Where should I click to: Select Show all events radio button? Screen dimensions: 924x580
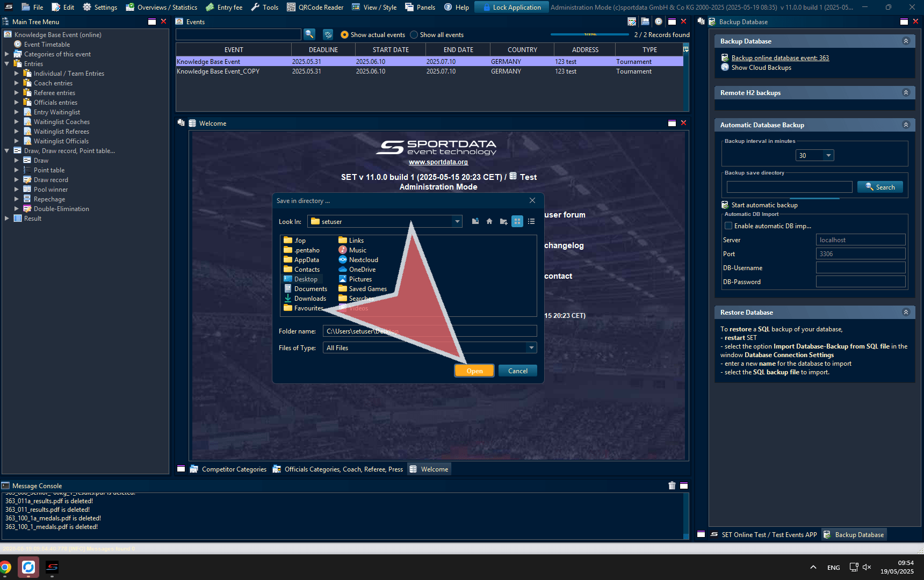[x=414, y=35]
